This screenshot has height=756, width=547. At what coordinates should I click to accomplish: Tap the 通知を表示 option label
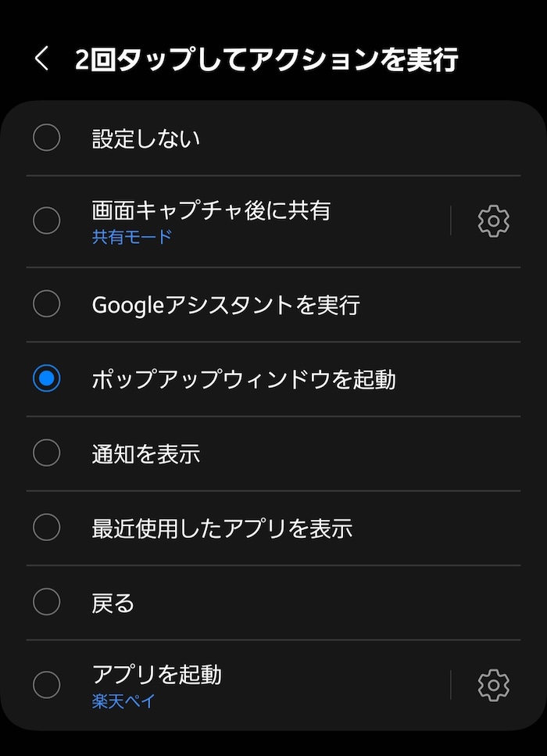point(146,454)
